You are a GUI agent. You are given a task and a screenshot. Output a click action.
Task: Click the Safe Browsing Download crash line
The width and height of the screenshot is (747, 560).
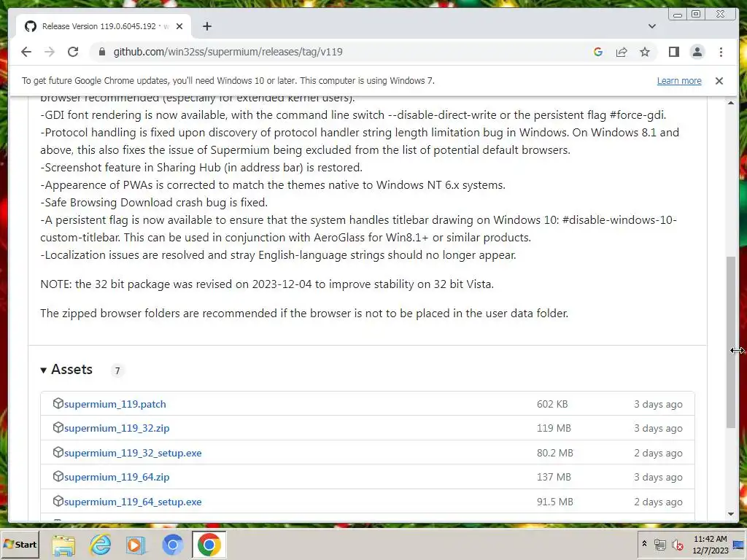coord(154,203)
